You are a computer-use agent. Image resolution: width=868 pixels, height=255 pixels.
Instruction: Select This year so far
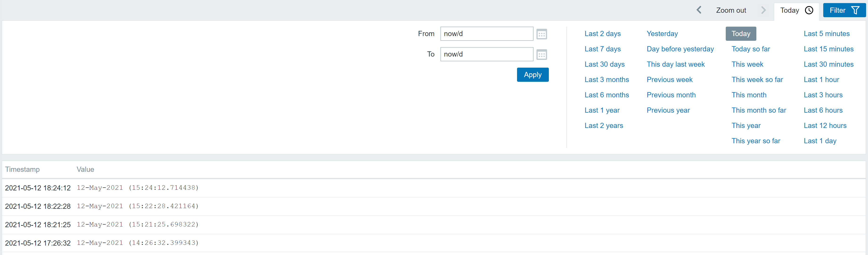(755, 141)
